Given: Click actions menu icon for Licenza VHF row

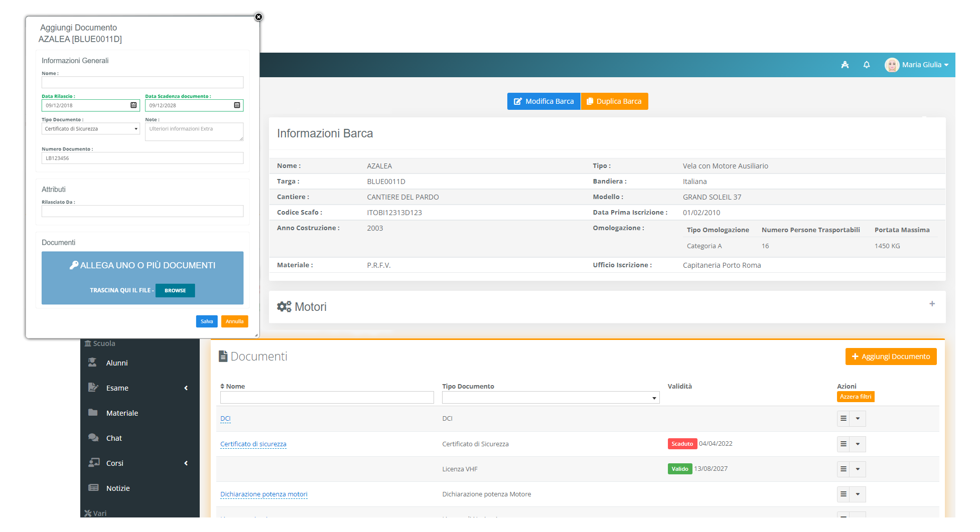Looking at the screenshot, I should (x=844, y=469).
